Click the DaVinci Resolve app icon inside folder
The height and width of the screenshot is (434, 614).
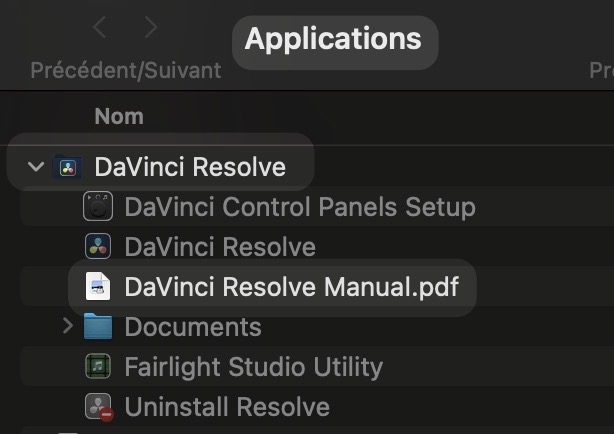click(x=98, y=247)
